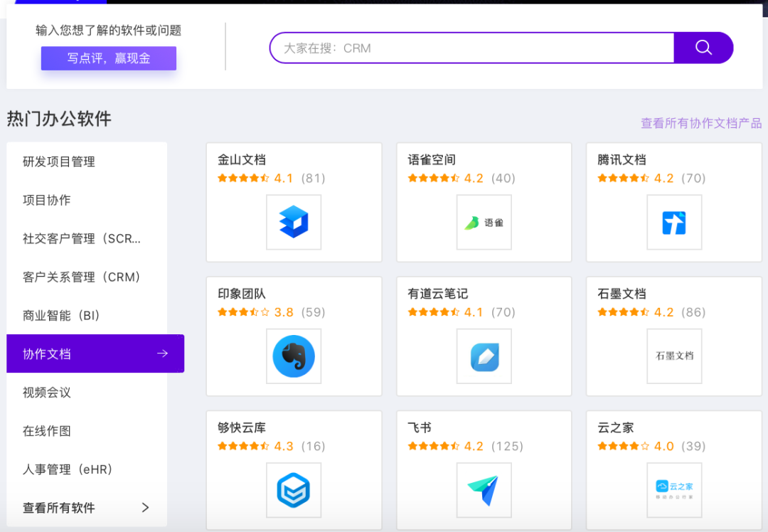Open the 云之家 product title
The image size is (768, 532).
tap(616, 427)
